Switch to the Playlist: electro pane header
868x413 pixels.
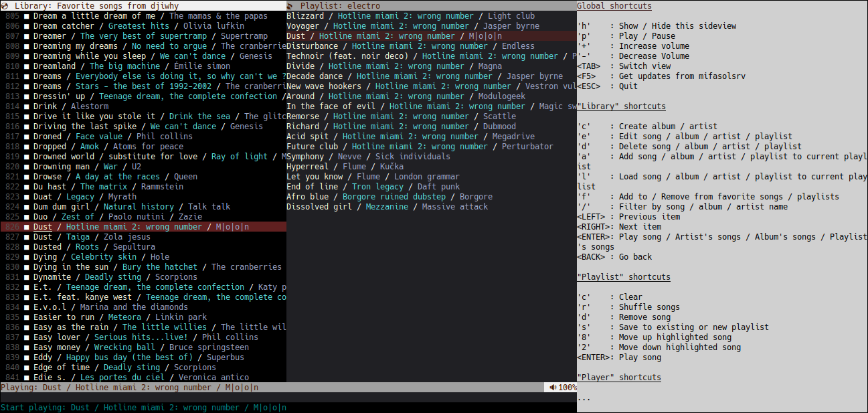432,5
